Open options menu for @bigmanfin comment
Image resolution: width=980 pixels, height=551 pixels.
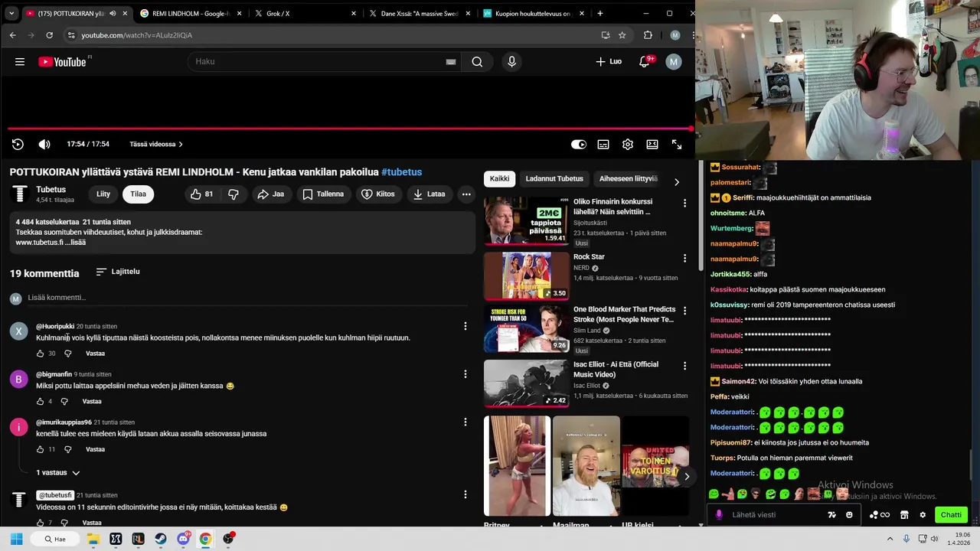465,374
